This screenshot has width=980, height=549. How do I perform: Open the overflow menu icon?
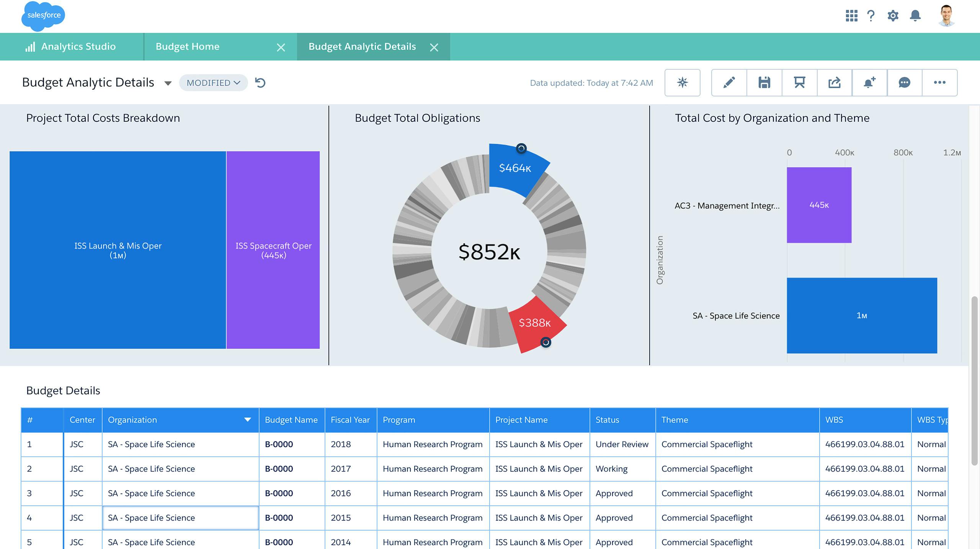[940, 82]
